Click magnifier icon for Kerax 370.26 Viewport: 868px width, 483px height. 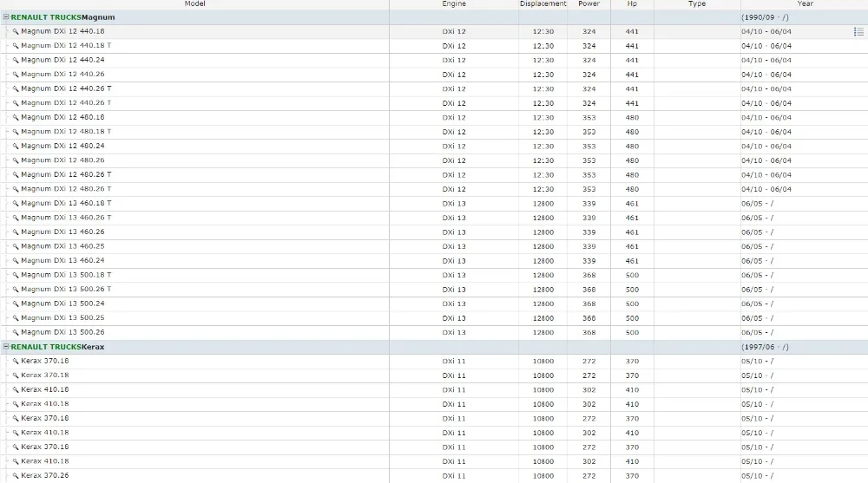tap(16, 476)
